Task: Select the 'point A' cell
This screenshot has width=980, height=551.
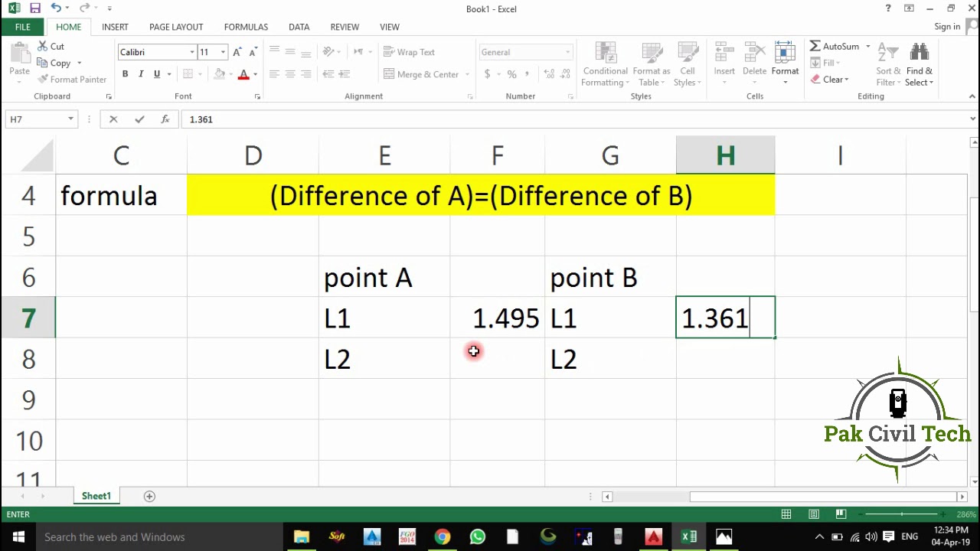Action: point(384,277)
